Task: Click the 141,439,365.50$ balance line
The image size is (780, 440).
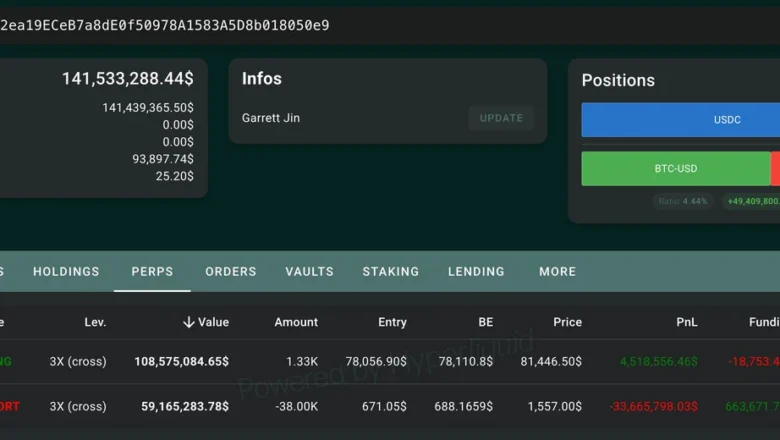Action: coord(148,108)
